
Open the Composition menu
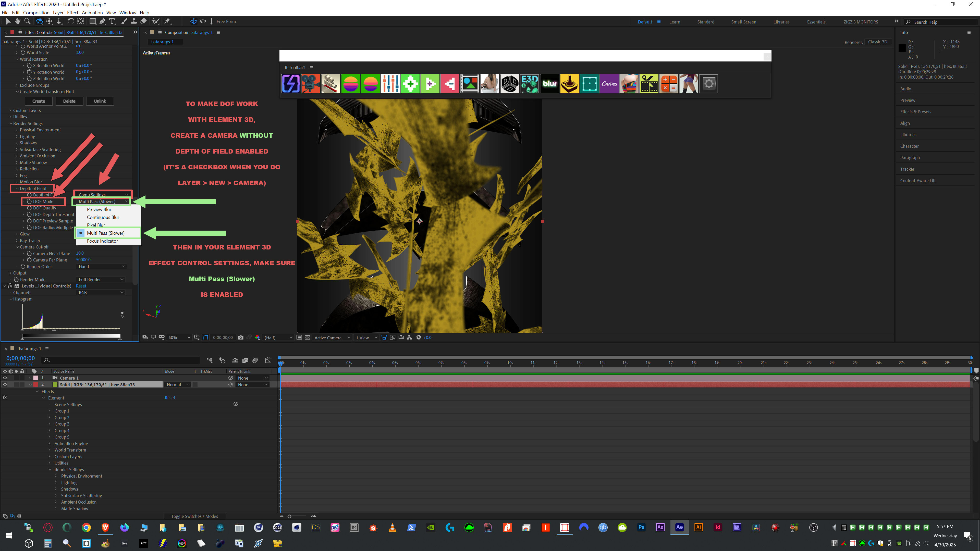(36, 12)
